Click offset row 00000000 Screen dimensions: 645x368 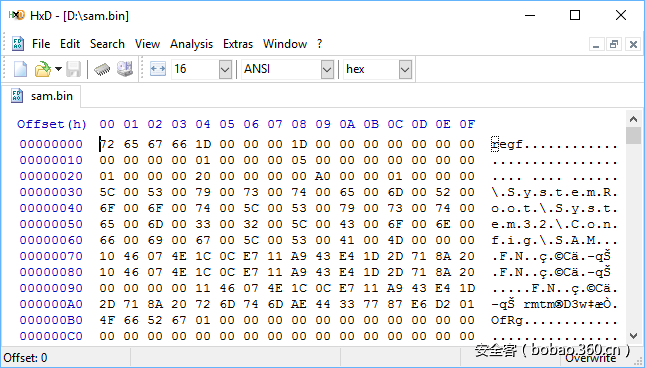(x=51, y=144)
